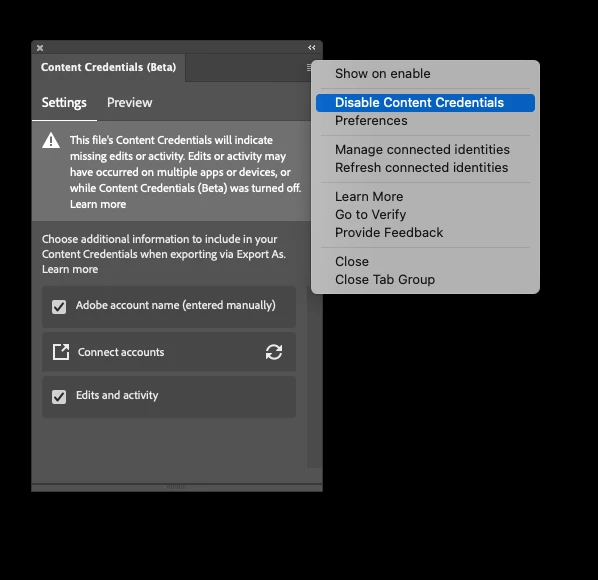Toggle the Edits and activity checkbox
Viewport: 598px width, 580px height.
59,397
